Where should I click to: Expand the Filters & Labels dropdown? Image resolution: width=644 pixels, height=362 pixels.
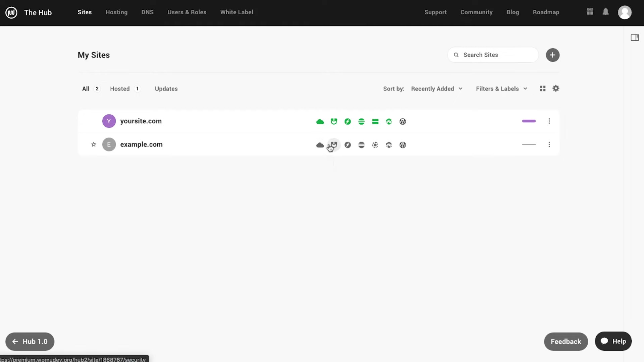501,89
